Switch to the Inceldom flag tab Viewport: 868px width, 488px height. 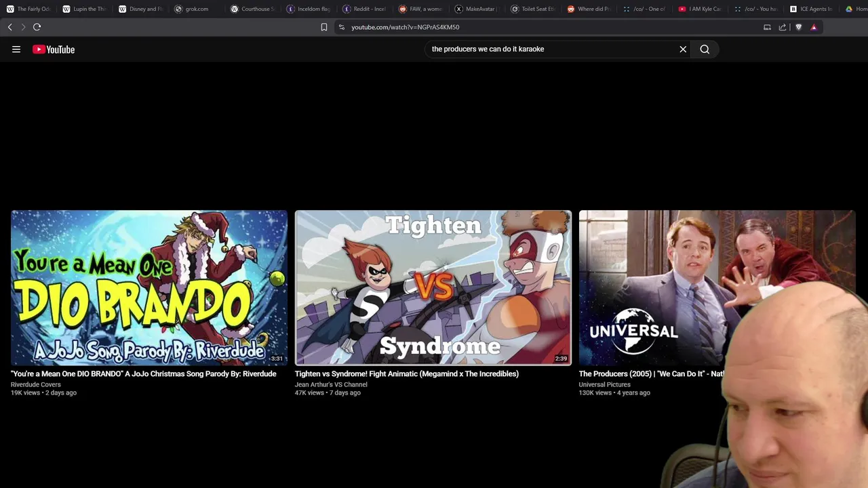click(309, 9)
